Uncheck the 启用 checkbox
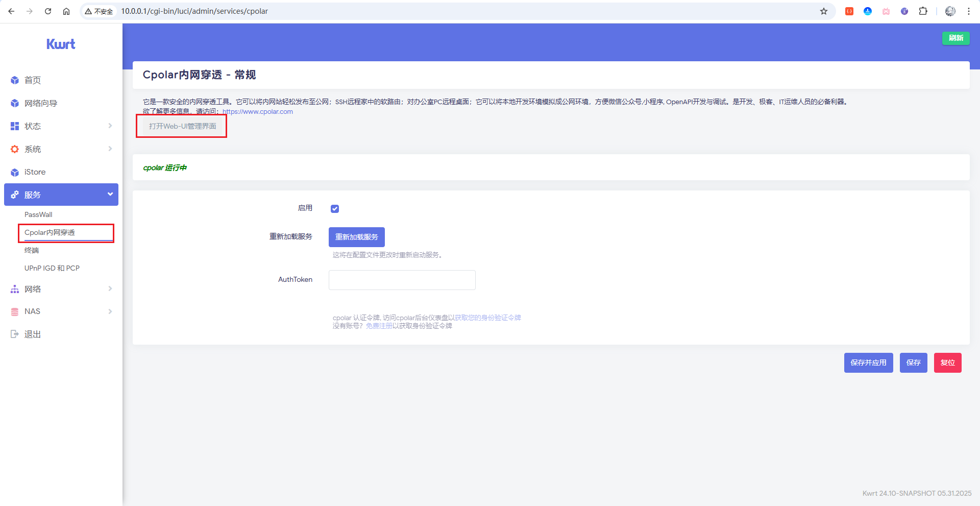This screenshot has height=506, width=980. pos(335,208)
